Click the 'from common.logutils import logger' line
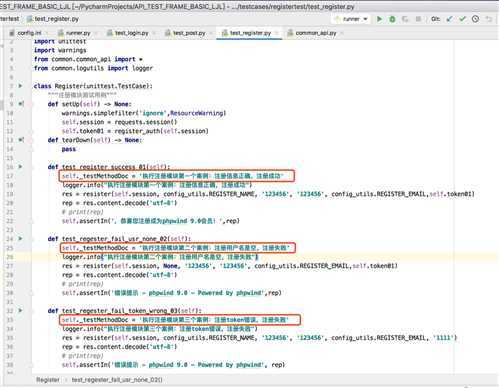Image resolution: width=499 pixels, height=388 pixels. coord(93,68)
